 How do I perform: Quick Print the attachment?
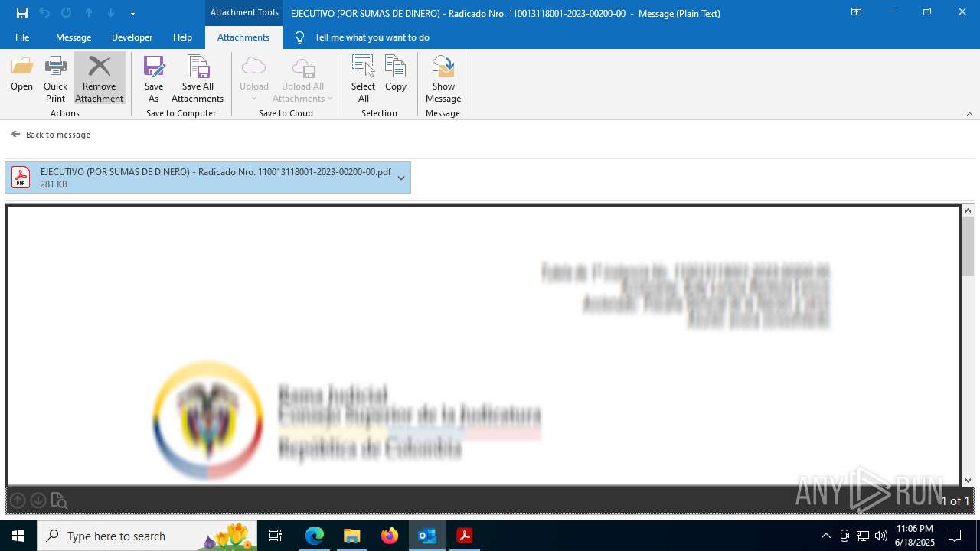[55, 80]
